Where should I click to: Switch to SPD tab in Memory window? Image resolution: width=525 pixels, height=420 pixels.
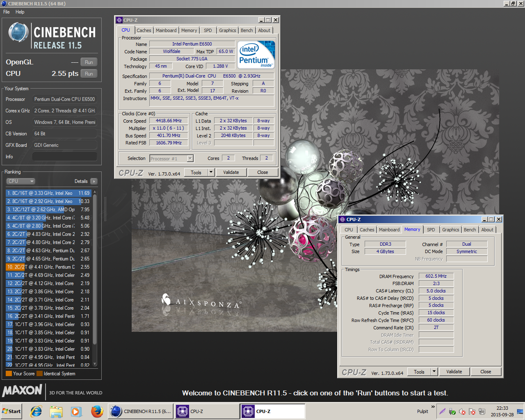(431, 230)
